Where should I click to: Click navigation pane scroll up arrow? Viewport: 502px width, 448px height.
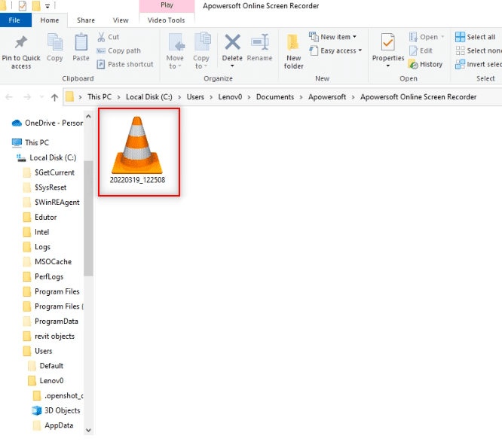(x=88, y=117)
